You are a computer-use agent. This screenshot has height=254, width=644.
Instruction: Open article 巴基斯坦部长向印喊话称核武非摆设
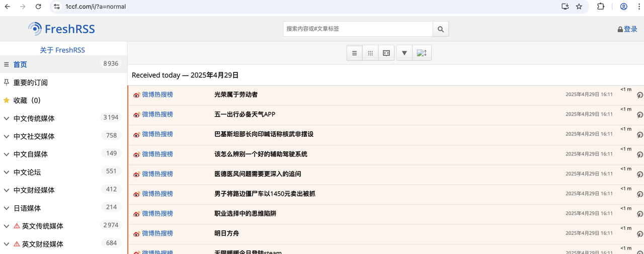point(264,134)
